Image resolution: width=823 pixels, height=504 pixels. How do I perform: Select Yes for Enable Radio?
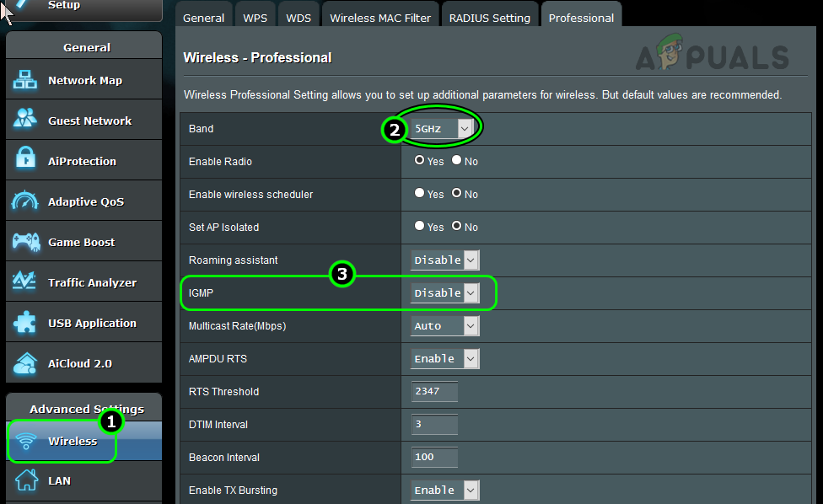click(x=419, y=161)
